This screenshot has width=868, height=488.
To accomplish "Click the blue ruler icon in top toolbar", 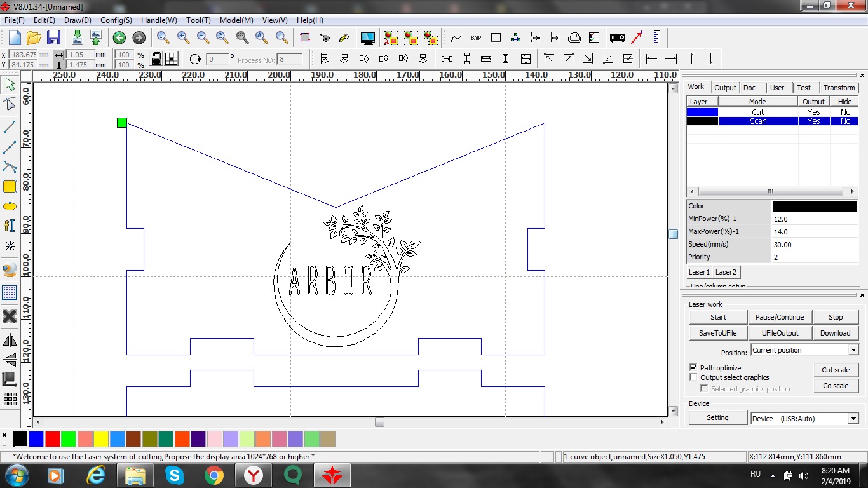I will point(656,37).
